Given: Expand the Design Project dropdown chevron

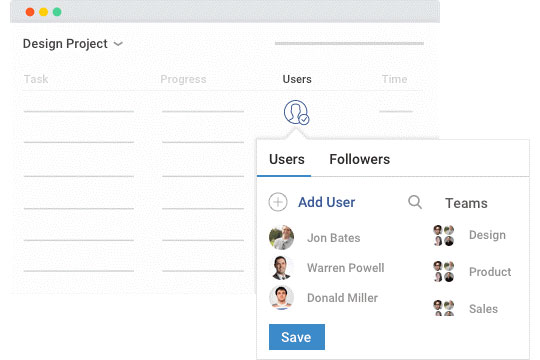Looking at the screenshot, I should [x=118, y=44].
